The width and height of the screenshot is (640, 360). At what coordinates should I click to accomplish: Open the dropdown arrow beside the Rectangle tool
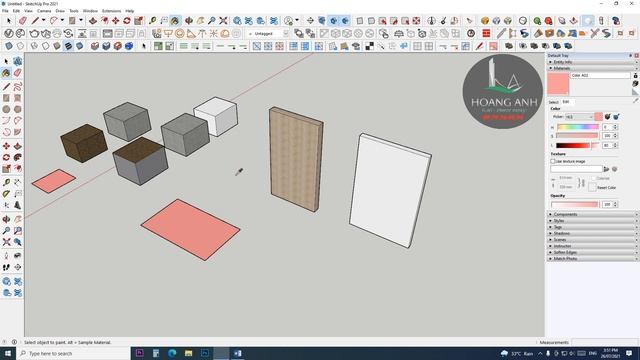coord(80,20)
